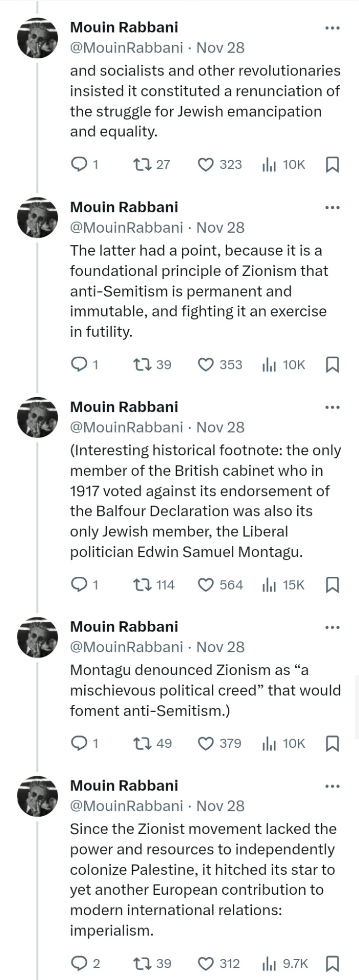
Task: Open more options on the imperialism tweet
Action: pyautogui.click(x=332, y=786)
